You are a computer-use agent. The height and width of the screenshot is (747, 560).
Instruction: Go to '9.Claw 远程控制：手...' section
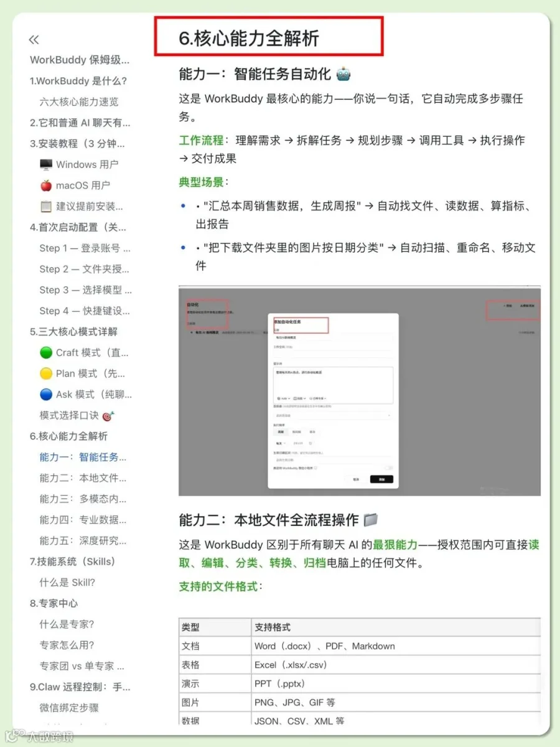click(80, 687)
